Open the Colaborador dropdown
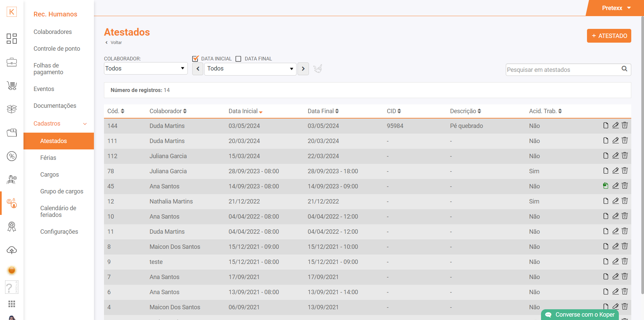 [x=146, y=68]
